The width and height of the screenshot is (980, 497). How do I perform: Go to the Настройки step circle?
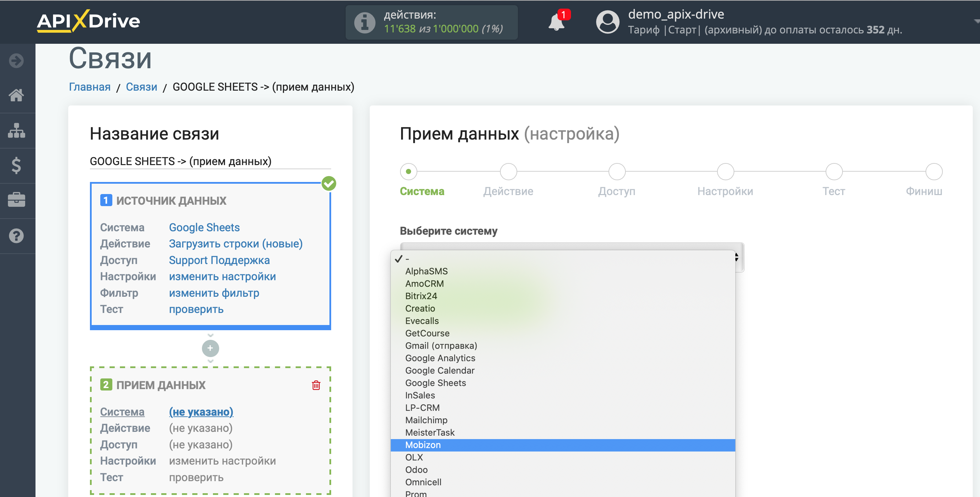pyautogui.click(x=725, y=172)
